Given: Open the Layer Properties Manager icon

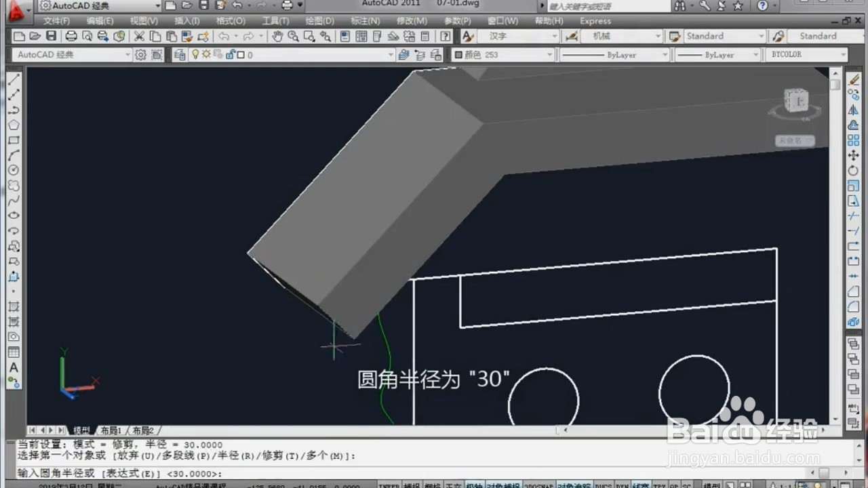Looking at the screenshot, I should [x=178, y=54].
